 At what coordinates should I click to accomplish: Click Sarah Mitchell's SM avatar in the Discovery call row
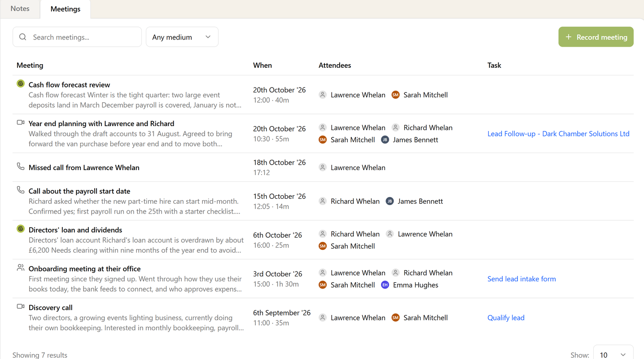(395, 318)
